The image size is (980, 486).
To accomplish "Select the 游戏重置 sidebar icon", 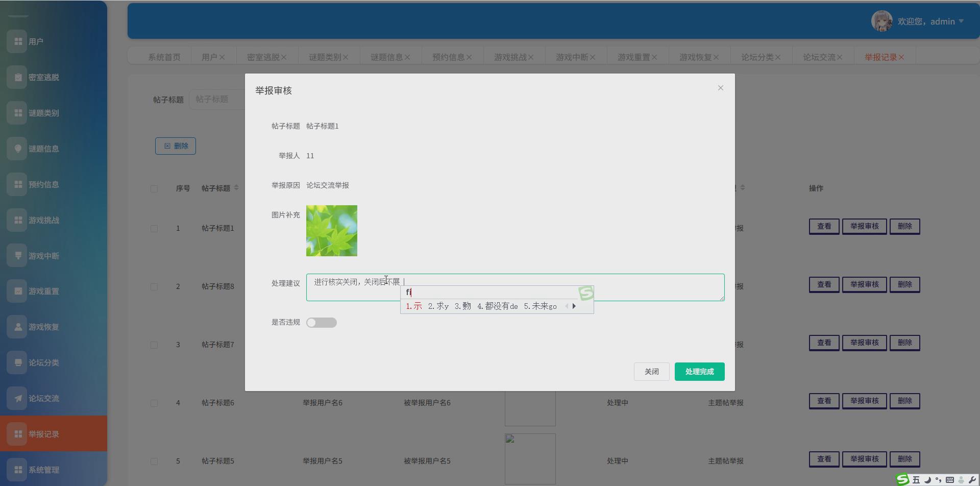I will pos(17,291).
